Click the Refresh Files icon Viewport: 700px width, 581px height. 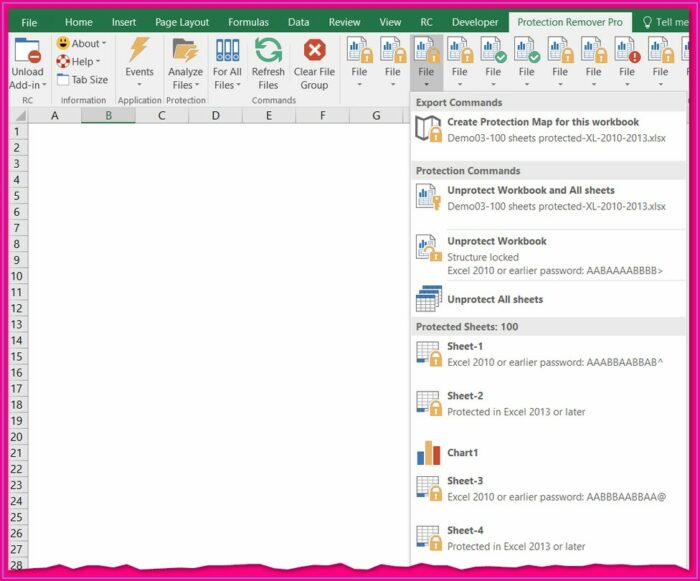tap(268, 50)
